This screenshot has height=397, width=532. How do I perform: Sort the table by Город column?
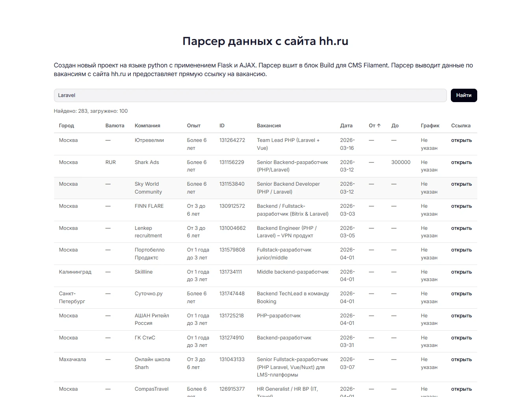coord(66,125)
